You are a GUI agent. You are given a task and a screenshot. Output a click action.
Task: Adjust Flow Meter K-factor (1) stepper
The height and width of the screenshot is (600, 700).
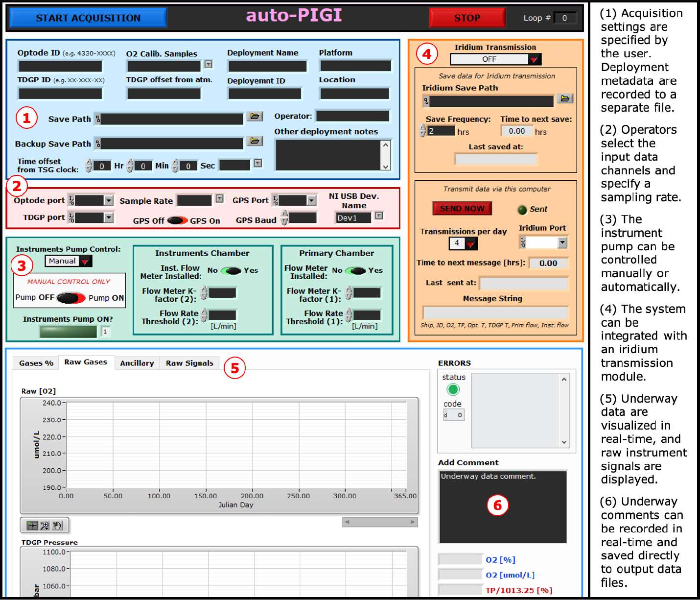click(349, 293)
